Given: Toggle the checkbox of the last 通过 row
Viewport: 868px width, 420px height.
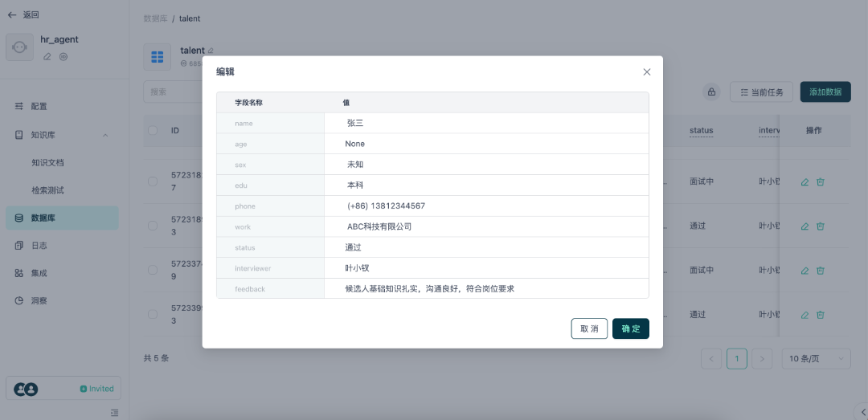Looking at the screenshot, I should click(153, 314).
